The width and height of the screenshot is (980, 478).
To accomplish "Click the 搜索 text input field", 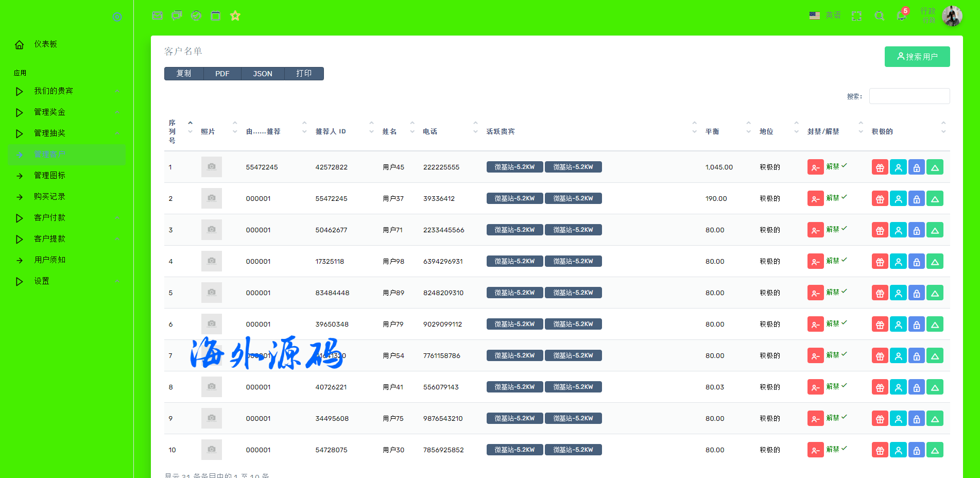I will pyautogui.click(x=909, y=96).
